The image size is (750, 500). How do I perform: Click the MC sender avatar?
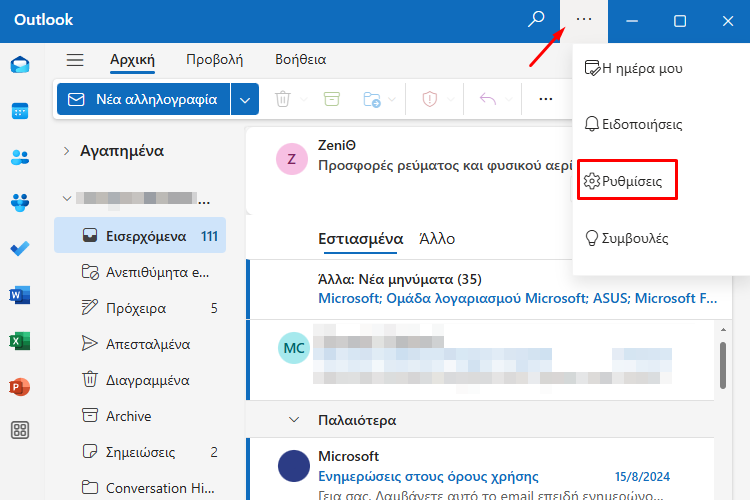pos(294,348)
